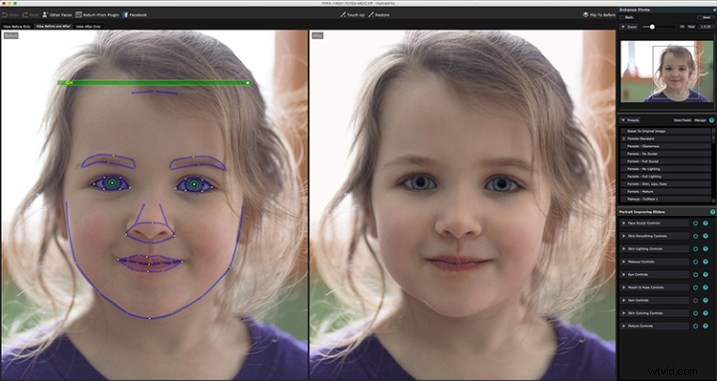Toggle Makeup Controls on/off
The image size is (717, 381).
pos(696,262)
